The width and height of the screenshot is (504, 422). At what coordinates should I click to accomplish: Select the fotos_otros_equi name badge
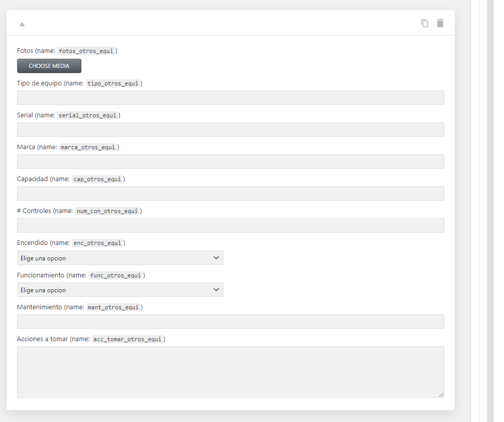point(86,50)
